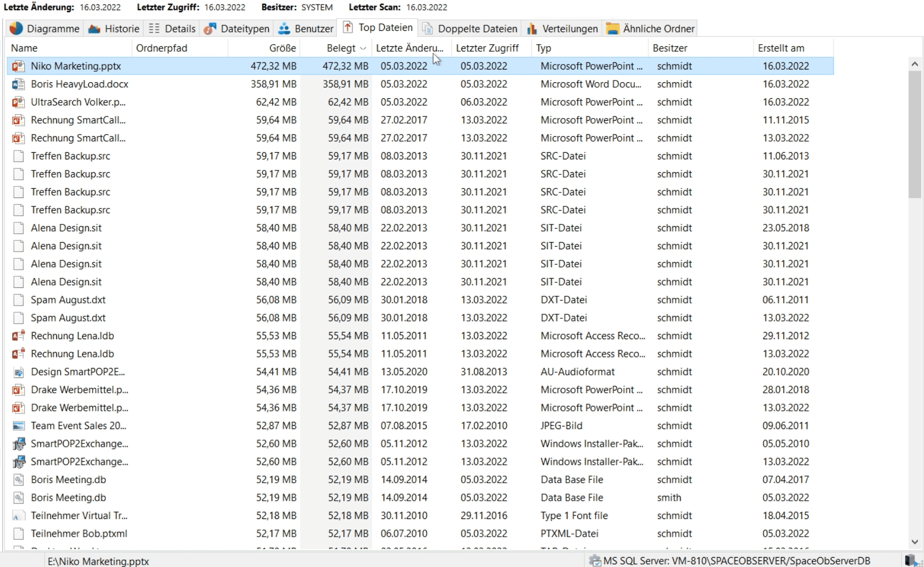Click the Team Event Sales JPEG icon
924x567 pixels.
[18, 426]
